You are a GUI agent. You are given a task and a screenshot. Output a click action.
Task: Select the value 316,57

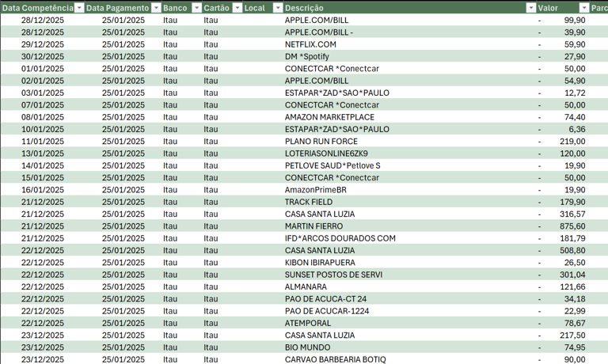click(572, 214)
